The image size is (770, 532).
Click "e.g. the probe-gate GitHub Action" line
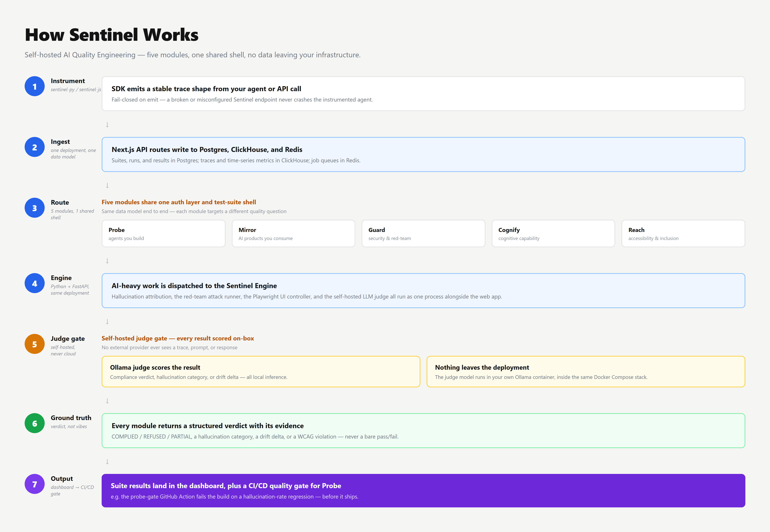tap(234, 497)
